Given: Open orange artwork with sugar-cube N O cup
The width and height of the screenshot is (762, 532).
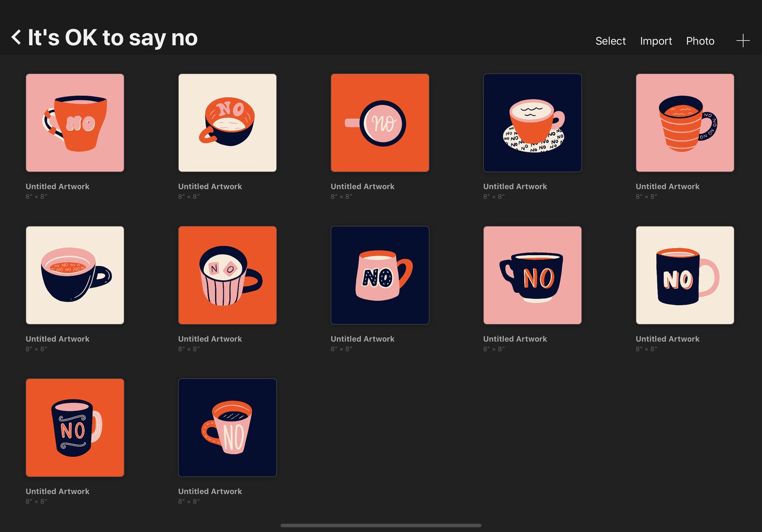Looking at the screenshot, I should click(227, 275).
